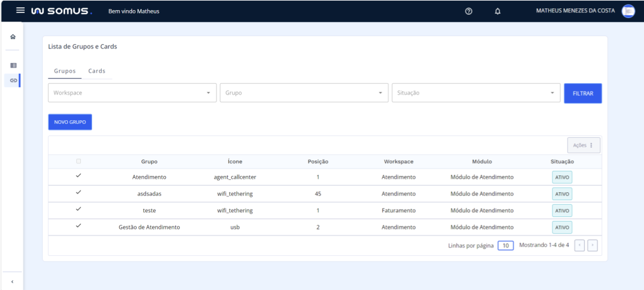Open the help question mark icon
The height and width of the screenshot is (290, 644).
468,11
